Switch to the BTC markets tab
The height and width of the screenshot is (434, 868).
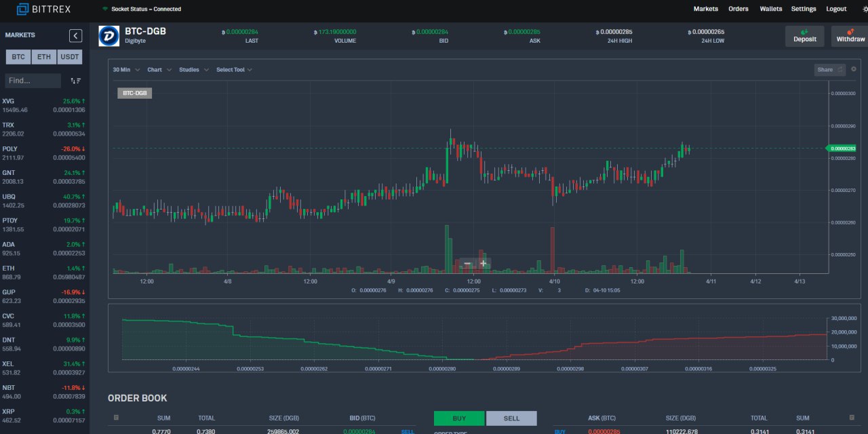coord(18,58)
